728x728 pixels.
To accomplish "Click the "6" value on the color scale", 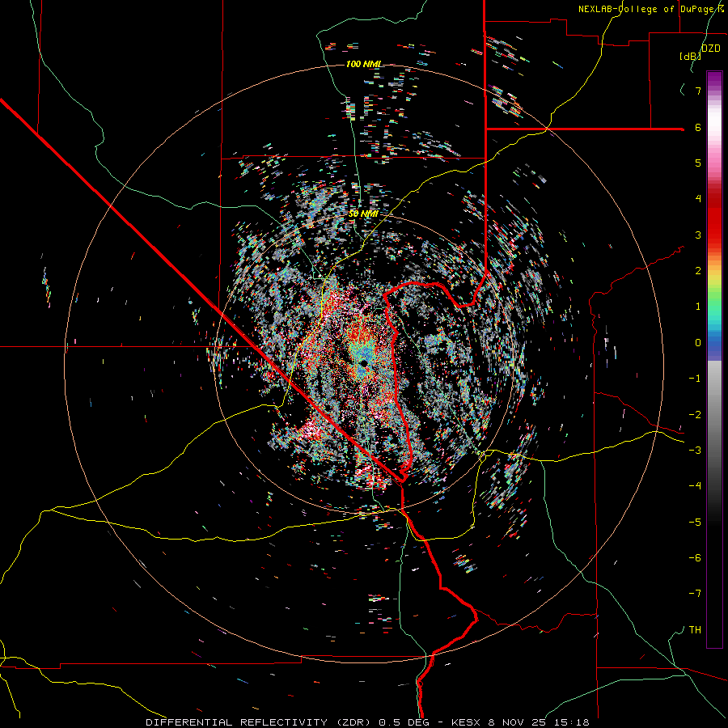I will click(698, 127).
